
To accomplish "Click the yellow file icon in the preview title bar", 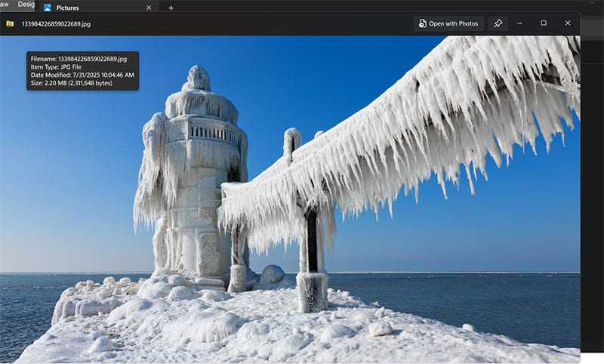I will click(x=10, y=23).
